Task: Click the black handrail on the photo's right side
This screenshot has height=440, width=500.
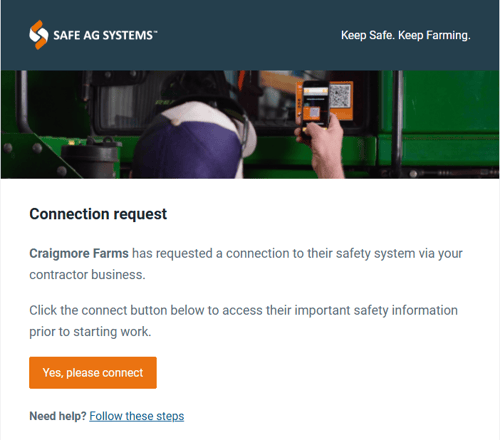Action: tap(397, 123)
